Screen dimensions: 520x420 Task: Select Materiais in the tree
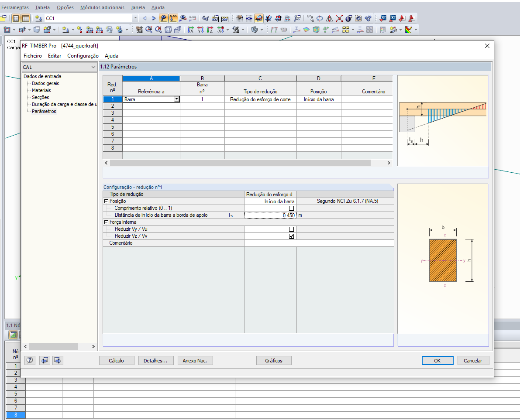[x=41, y=90]
